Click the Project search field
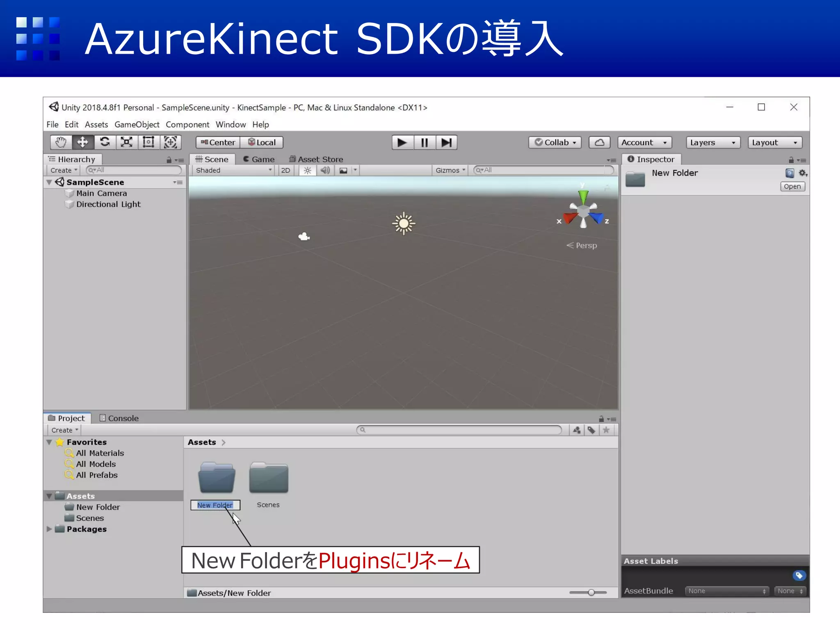Screen dimensions: 840x630 pos(459,430)
